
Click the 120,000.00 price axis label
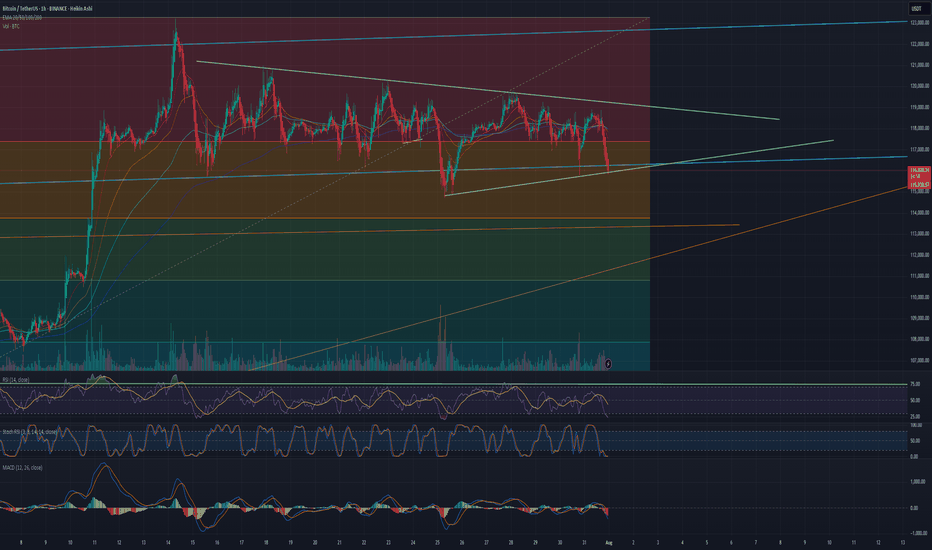[919, 86]
